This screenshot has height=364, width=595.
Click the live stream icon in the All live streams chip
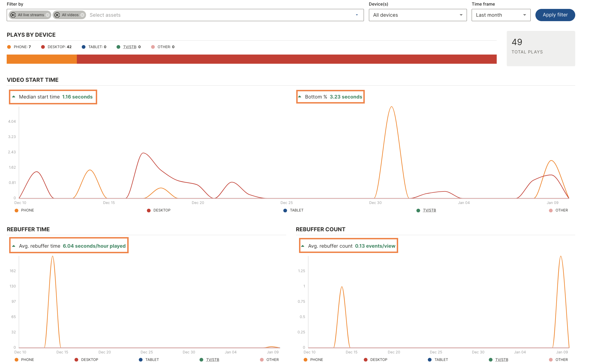point(13,15)
